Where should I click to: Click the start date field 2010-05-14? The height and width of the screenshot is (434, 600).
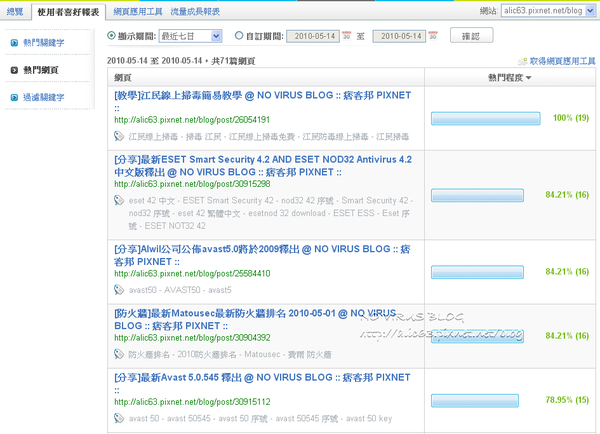tap(313, 36)
